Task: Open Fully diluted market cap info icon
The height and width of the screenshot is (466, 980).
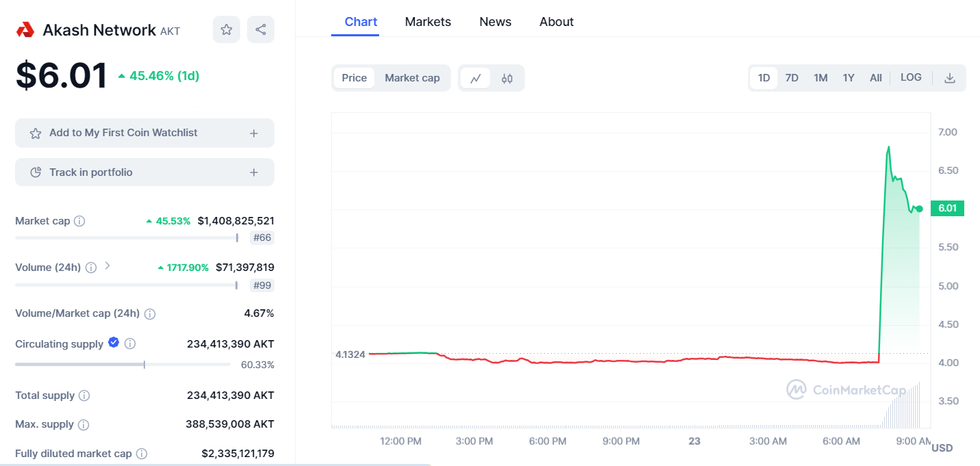Action: pyautogui.click(x=142, y=454)
